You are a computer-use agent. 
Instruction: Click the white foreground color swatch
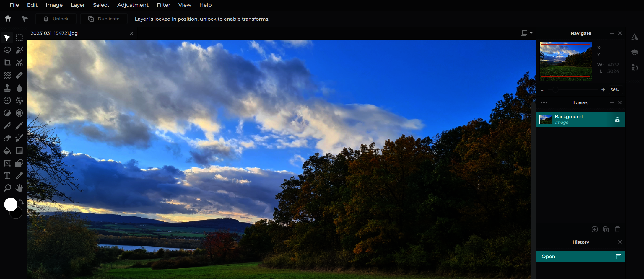[x=11, y=204]
